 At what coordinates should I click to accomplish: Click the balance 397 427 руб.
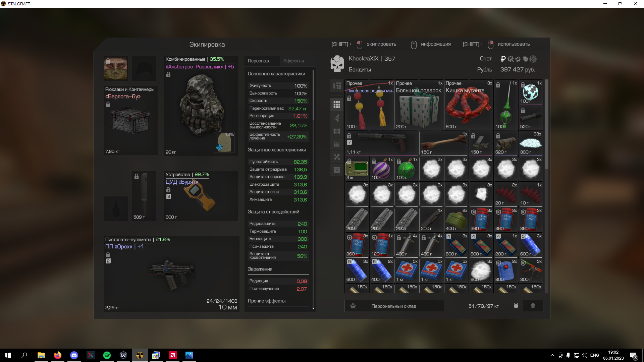click(x=518, y=69)
